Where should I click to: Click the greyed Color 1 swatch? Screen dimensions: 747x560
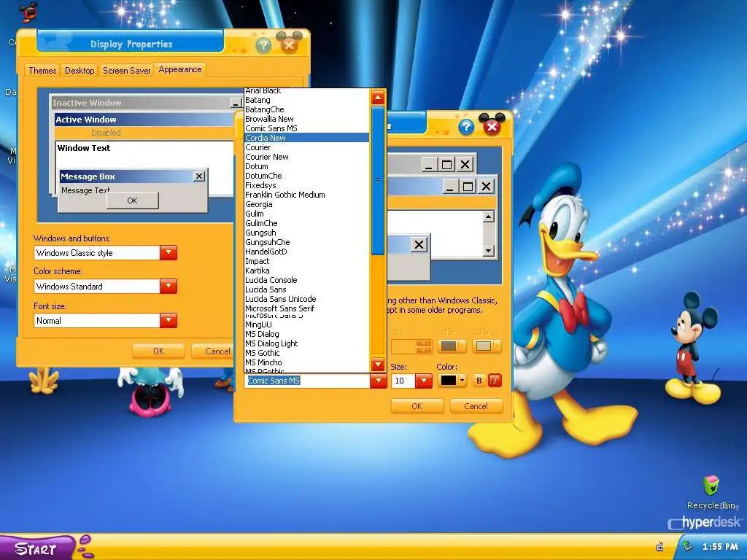tap(452, 346)
